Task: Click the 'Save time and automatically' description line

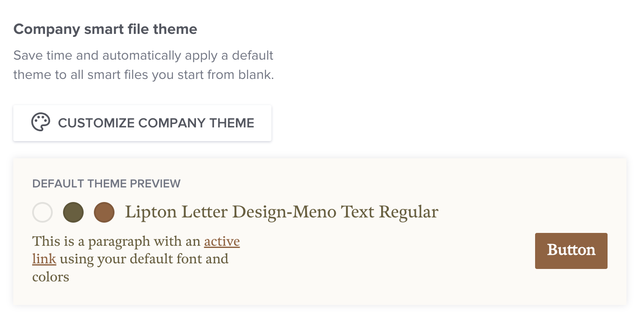Action: pyautogui.click(x=143, y=55)
